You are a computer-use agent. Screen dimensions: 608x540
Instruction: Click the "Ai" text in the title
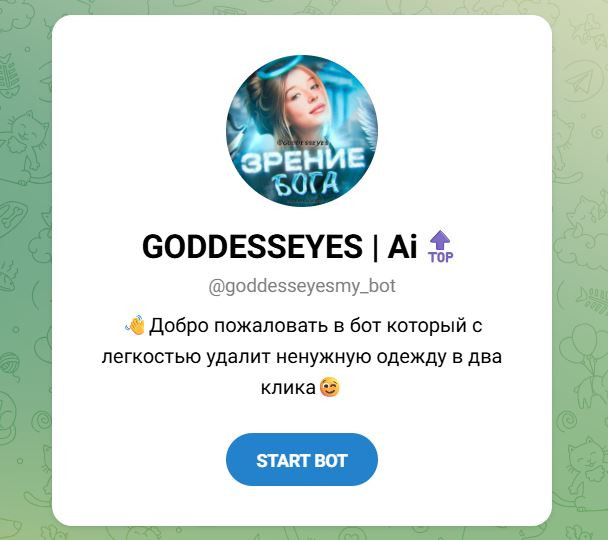pyautogui.click(x=402, y=247)
